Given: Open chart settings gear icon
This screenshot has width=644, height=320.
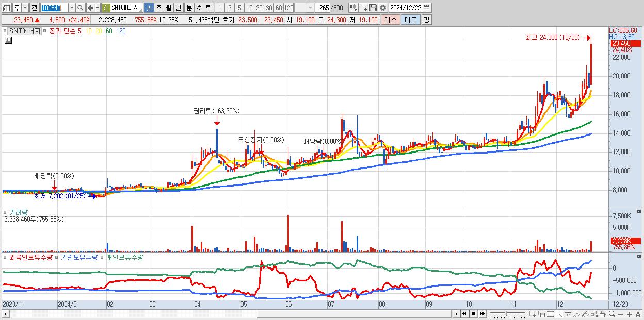Looking at the screenshot, I should pos(382,8).
